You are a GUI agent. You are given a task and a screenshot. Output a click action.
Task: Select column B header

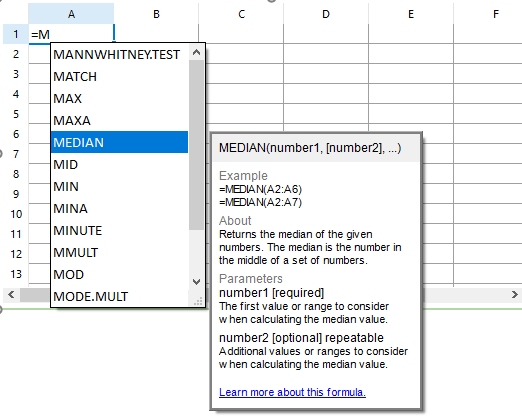156,14
